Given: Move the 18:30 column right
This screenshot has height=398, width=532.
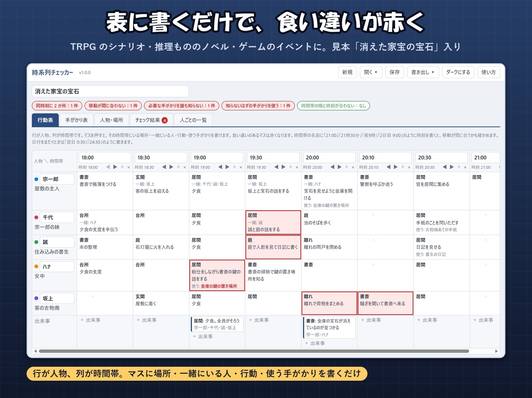Looking at the screenshot, I should click(171, 167).
